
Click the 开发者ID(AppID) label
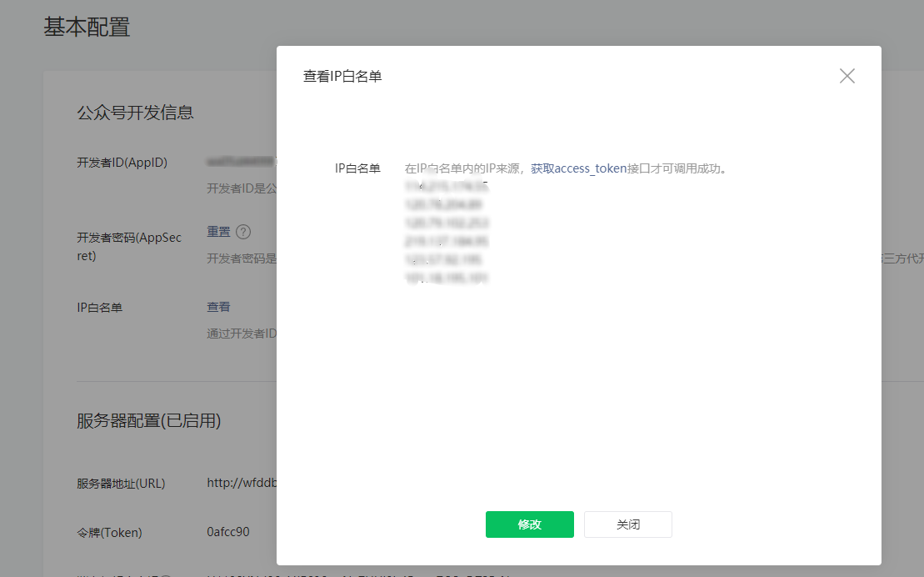122,163
